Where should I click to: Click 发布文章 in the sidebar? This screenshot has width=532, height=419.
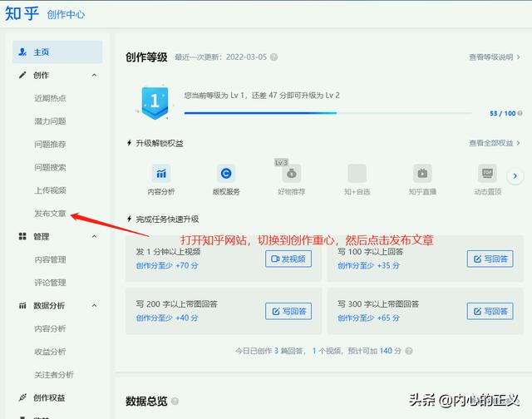tap(50, 214)
